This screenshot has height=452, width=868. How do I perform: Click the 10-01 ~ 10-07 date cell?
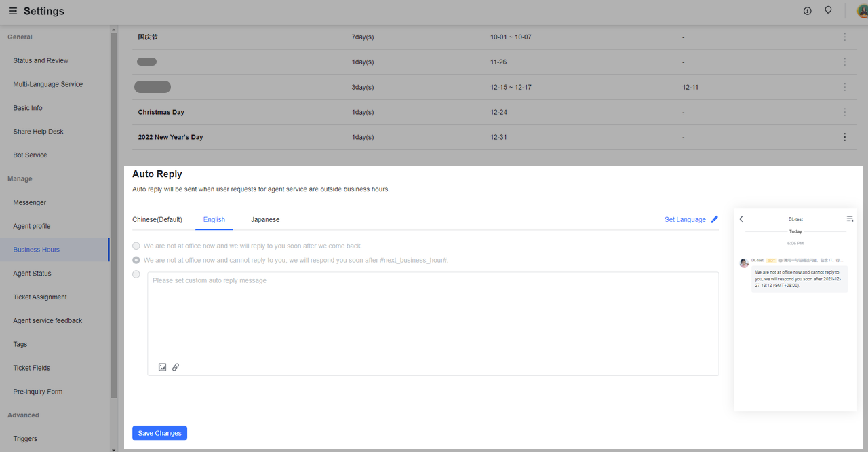(x=511, y=37)
